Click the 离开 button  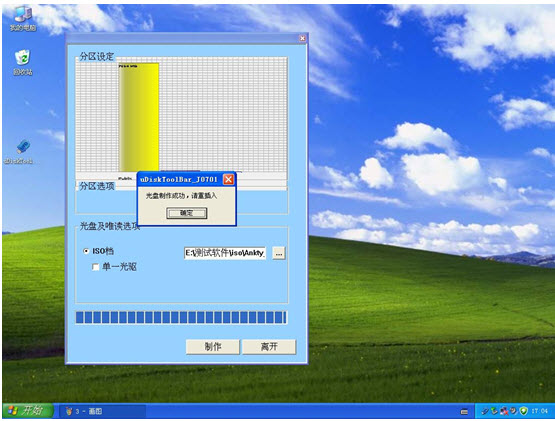[x=269, y=347]
